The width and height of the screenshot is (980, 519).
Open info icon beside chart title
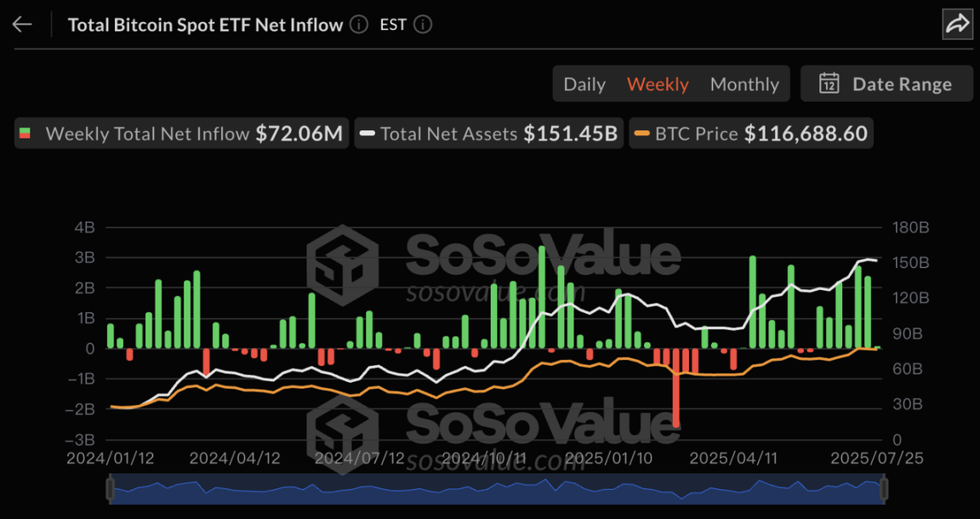coord(359,25)
